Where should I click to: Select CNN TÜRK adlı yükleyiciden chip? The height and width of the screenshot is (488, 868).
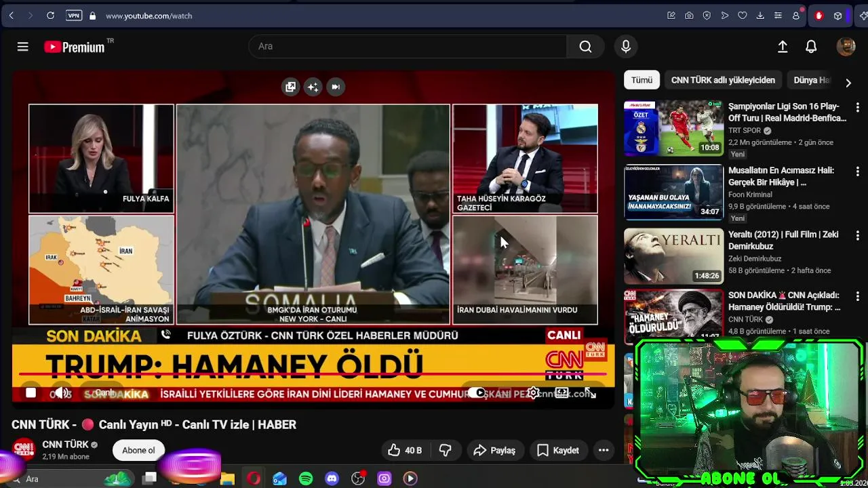click(723, 80)
